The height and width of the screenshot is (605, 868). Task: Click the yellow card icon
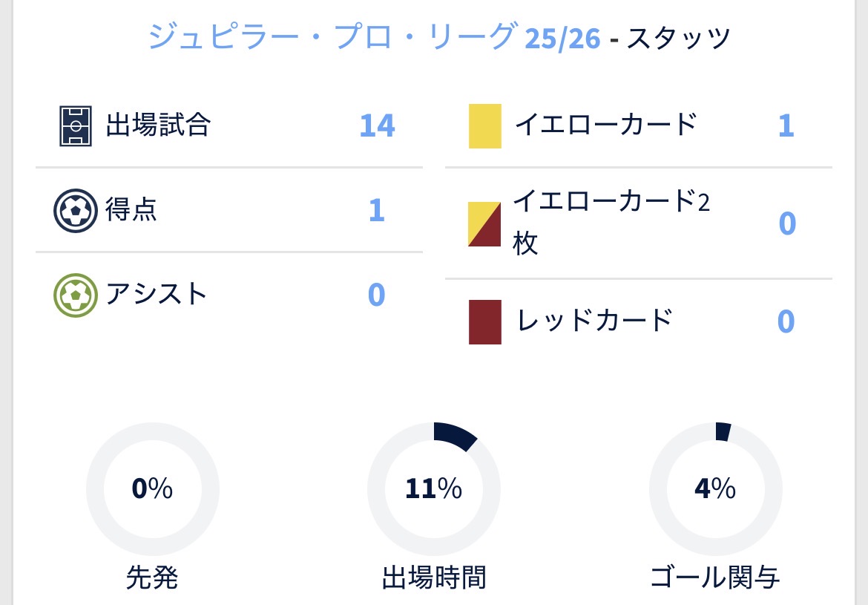[485, 126]
